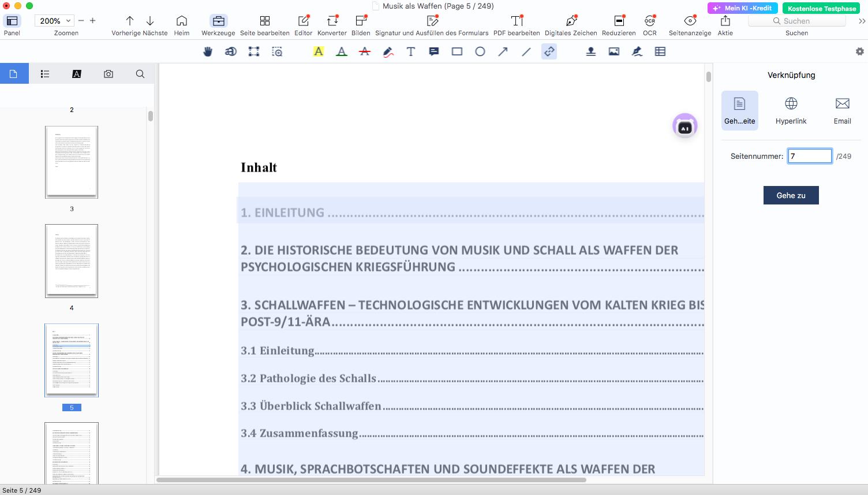Select the yellow text highlight tool
Screen dimensions: 868x495
tap(319, 51)
